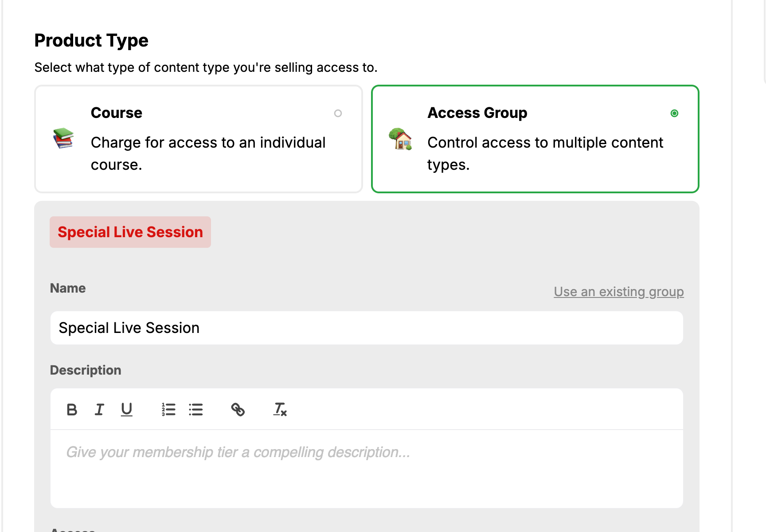Insert numbered list in description

coord(168,410)
